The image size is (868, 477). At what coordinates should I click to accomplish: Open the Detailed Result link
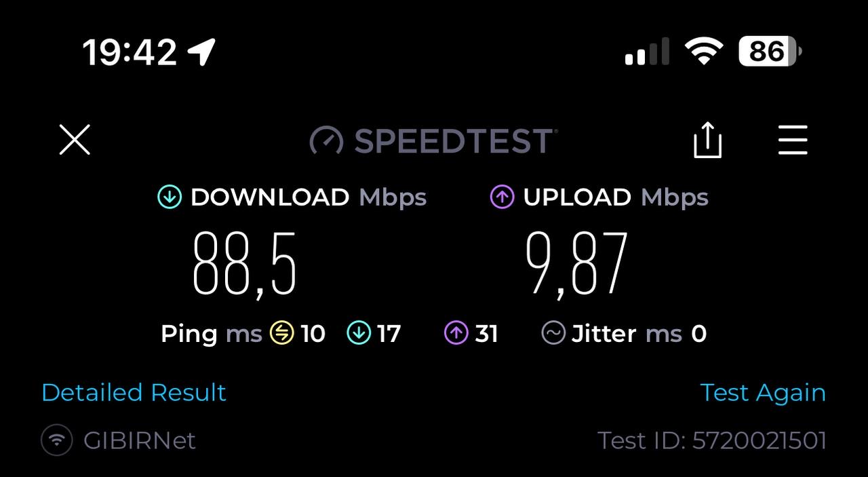(x=134, y=392)
